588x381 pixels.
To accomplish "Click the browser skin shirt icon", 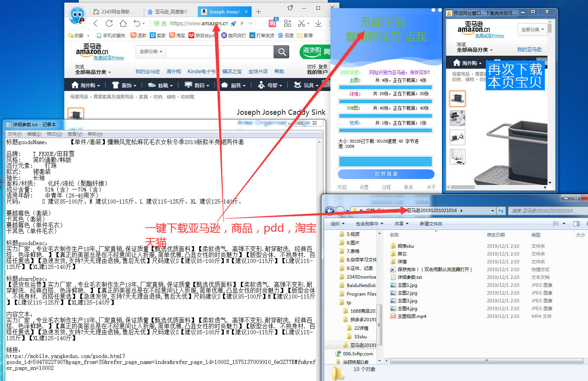I will (290, 8).
